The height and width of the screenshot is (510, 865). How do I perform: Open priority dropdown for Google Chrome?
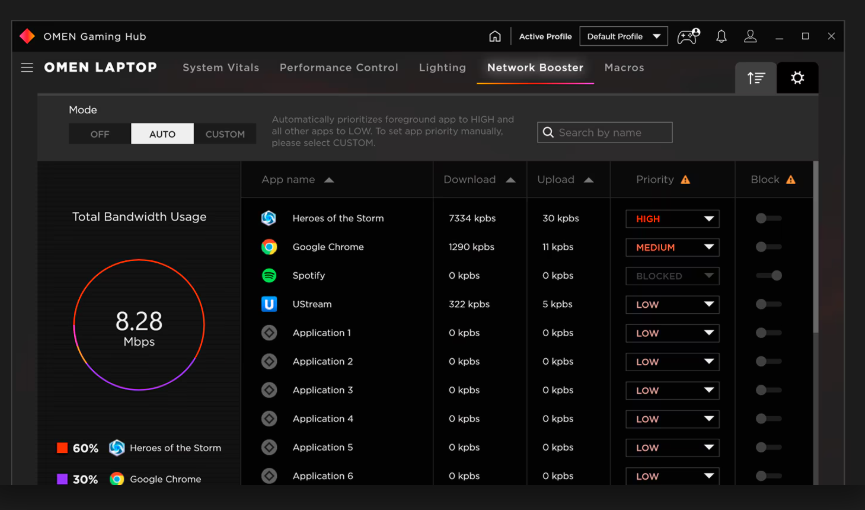[672, 247]
